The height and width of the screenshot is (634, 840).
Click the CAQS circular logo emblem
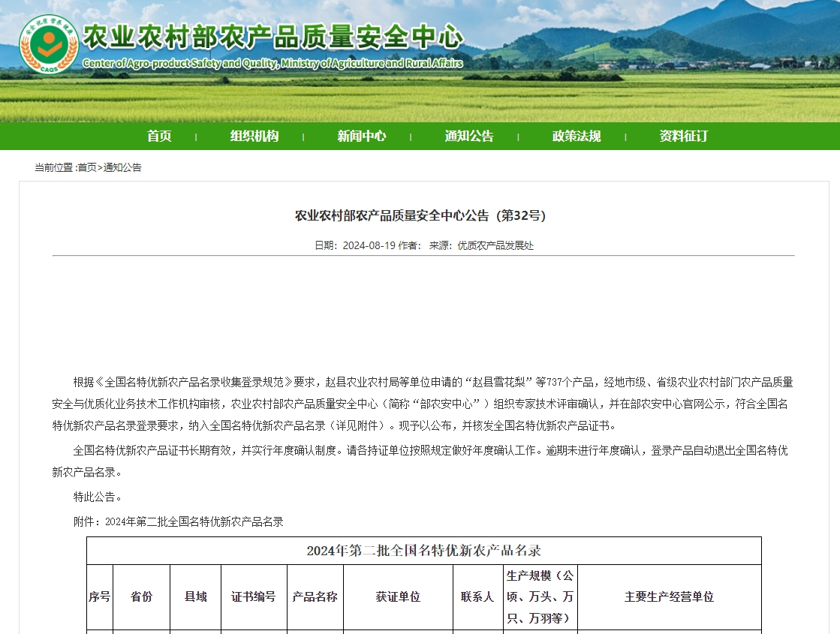click(x=48, y=44)
